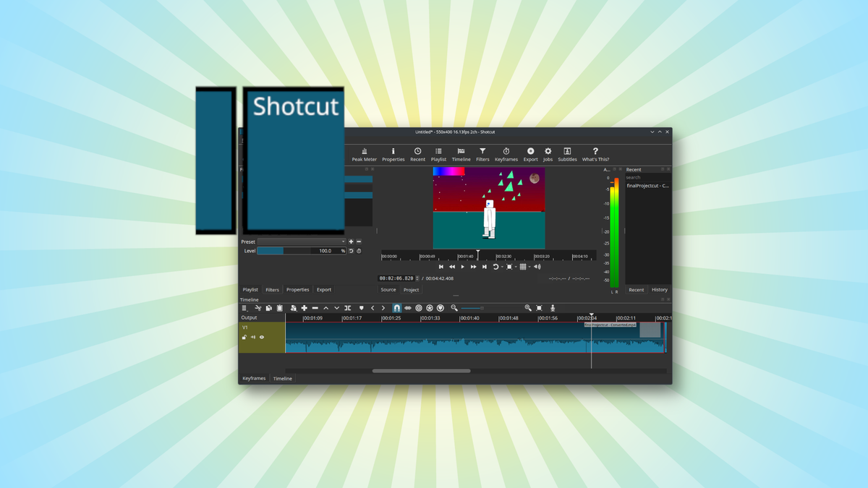Screen dimensions: 868x488
Task: Toggle ripple all tracks
Action: point(429,308)
